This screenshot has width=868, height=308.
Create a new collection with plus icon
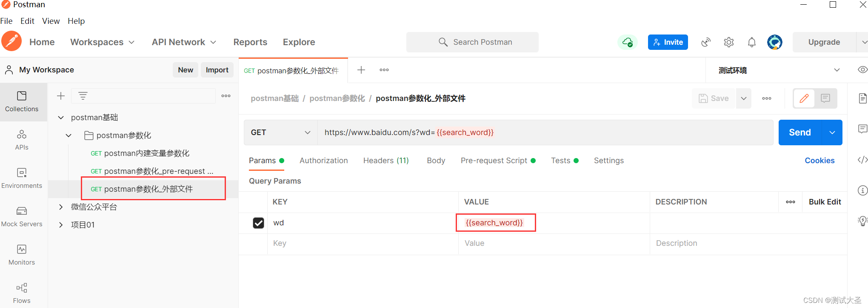[61, 96]
